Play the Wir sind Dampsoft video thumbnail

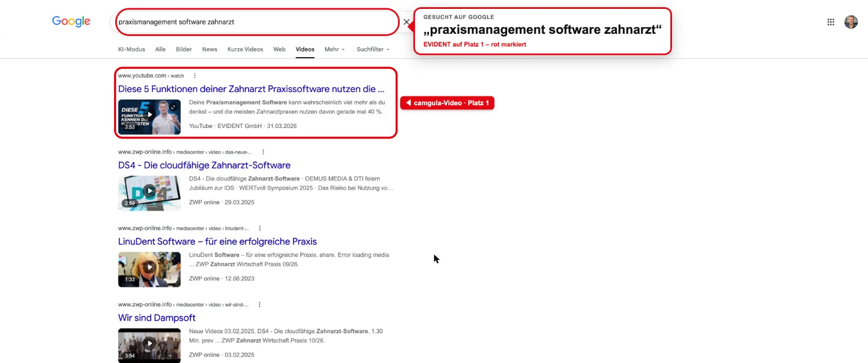pyautogui.click(x=149, y=345)
